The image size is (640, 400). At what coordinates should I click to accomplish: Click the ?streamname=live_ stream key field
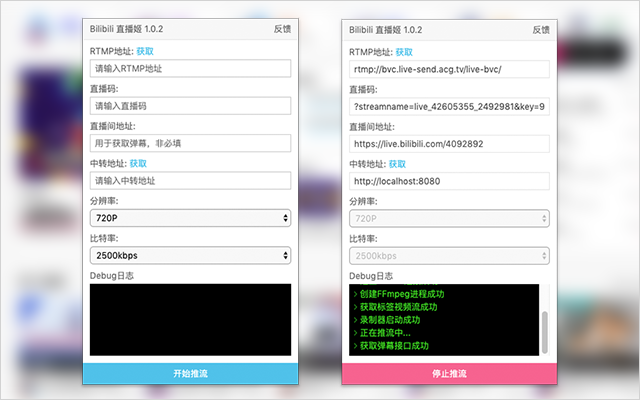point(449,107)
